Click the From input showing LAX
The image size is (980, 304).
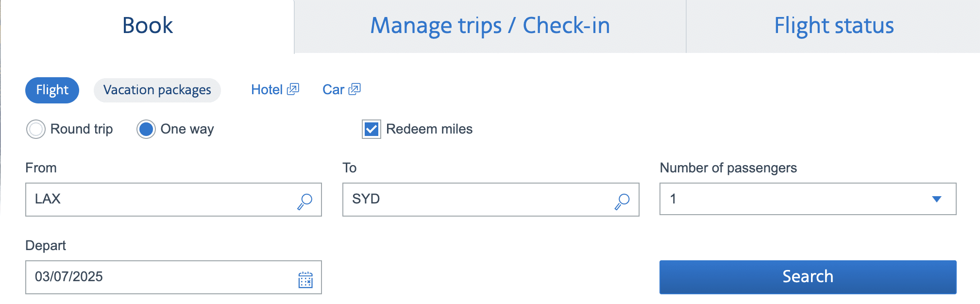pos(146,199)
